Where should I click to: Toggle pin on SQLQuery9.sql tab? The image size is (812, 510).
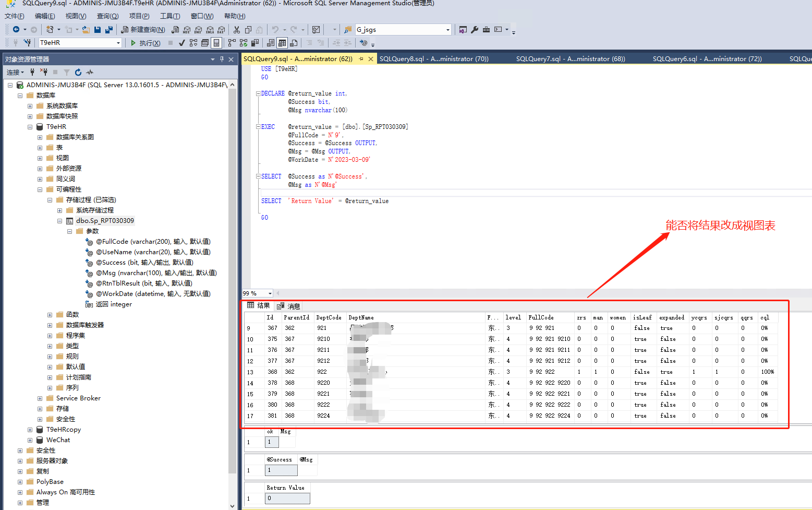pyautogui.click(x=361, y=59)
